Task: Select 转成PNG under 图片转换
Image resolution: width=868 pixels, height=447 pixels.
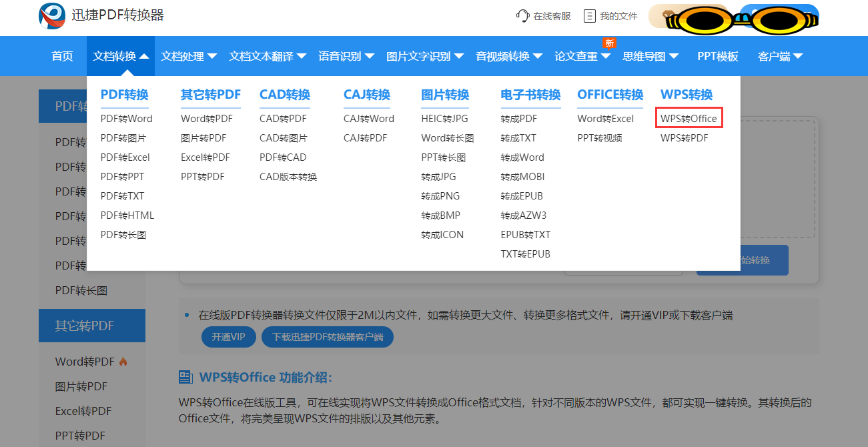Action: tap(440, 196)
